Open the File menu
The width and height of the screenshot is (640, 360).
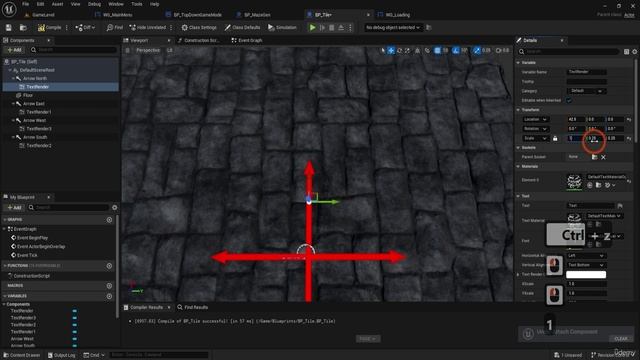point(25,4)
